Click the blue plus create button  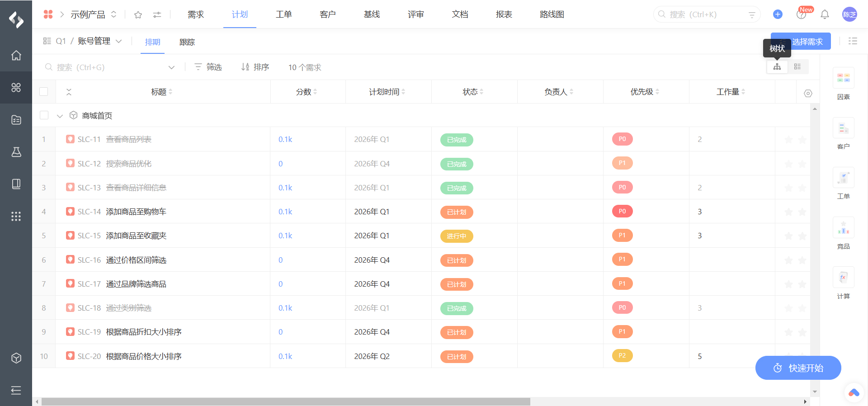click(x=778, y=14)
